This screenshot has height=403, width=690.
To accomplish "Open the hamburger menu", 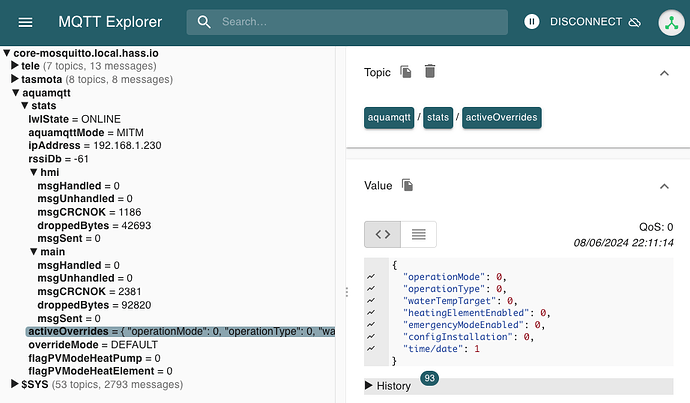I will click(25, 22).
